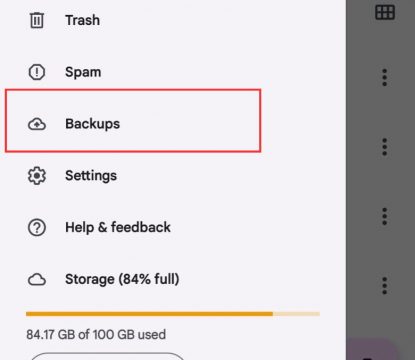Click the Trash bin icon
The image size is (415, 360).
pyautogui.click(x=37, y=20)
